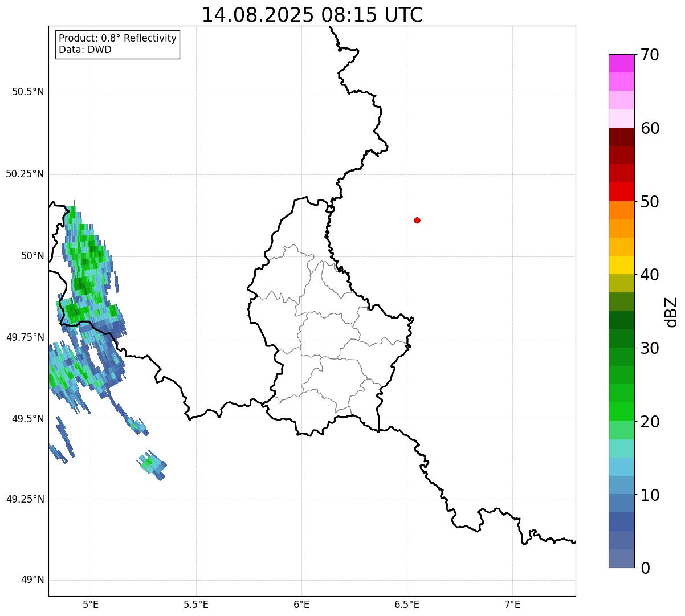Click the magenta top colorbar segment
The image size is (685, 616).
[x=622, y=63]
